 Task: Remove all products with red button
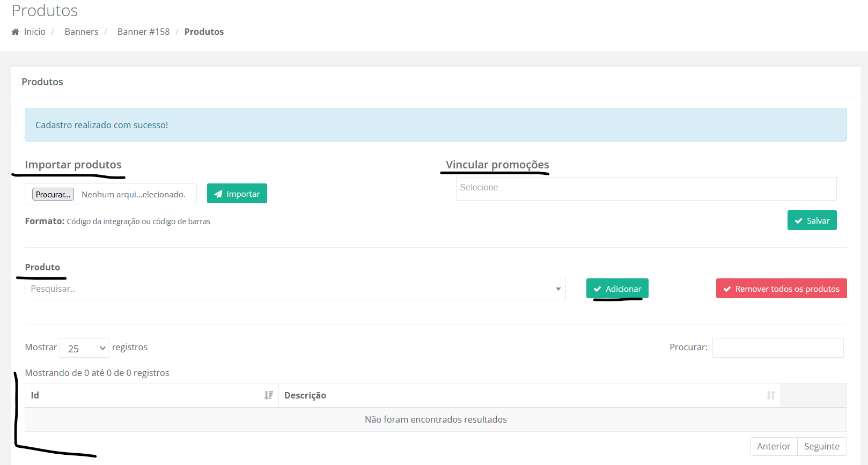(x=781, y=289)
